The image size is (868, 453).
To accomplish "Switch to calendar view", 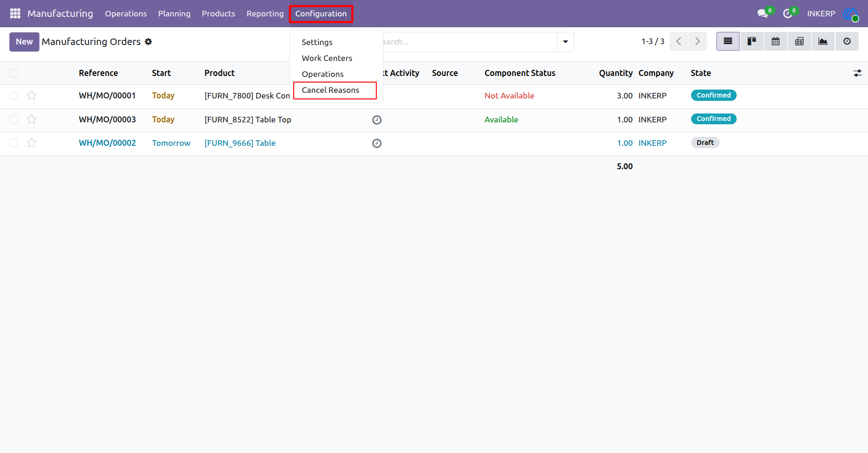I will pos(776,41).
